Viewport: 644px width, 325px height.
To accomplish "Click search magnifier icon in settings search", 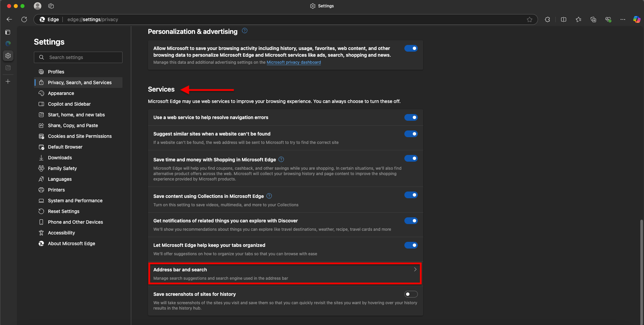I will [x=42, y=57].
